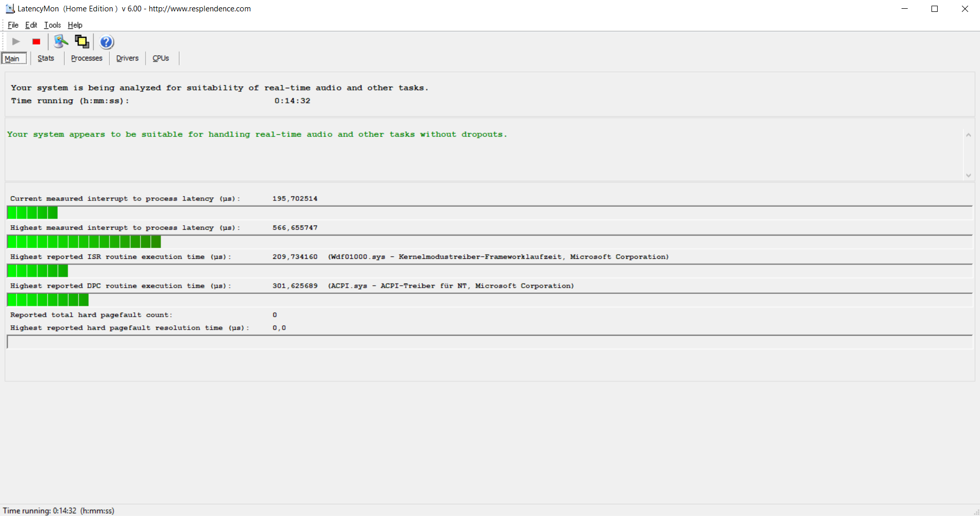The height and width of the screenshot is (516, 980).
Task: Maximize the LatencyMon window
Action: point(935,9)
